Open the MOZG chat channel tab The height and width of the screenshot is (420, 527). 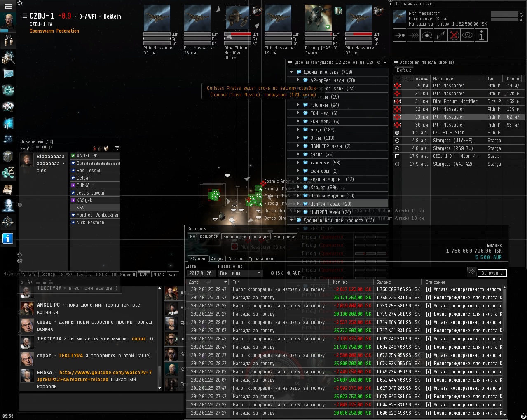(x=159, y=275)
